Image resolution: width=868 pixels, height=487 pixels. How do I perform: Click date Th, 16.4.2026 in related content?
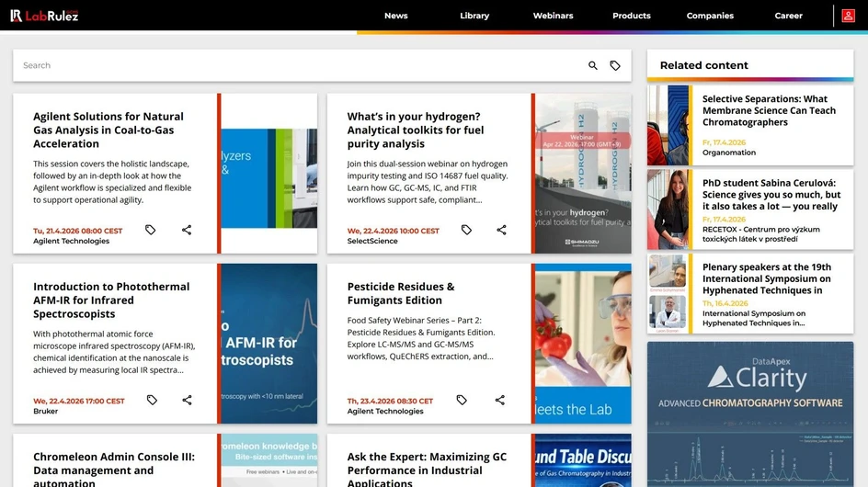tap(725, 303)
